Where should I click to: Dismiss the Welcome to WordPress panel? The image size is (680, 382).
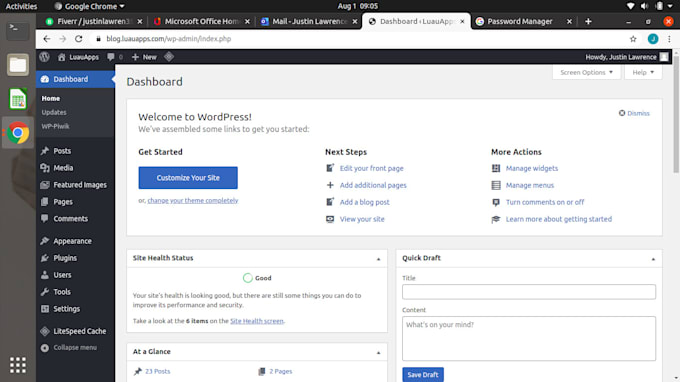tap(634, 113)
